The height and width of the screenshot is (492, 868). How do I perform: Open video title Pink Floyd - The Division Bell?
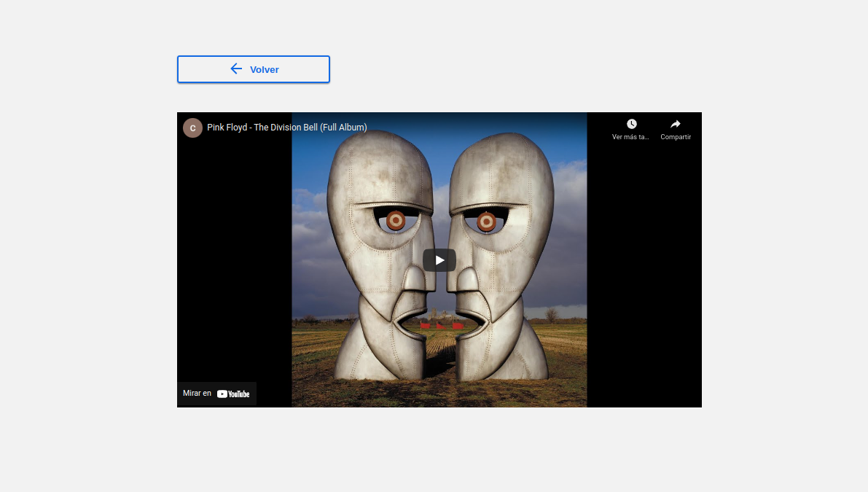coord(286,128)
